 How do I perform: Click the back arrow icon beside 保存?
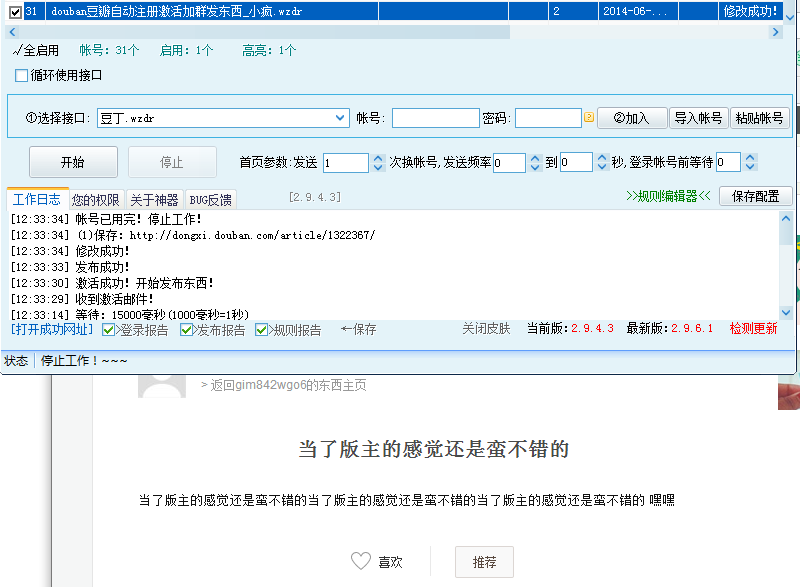[347, 329]
